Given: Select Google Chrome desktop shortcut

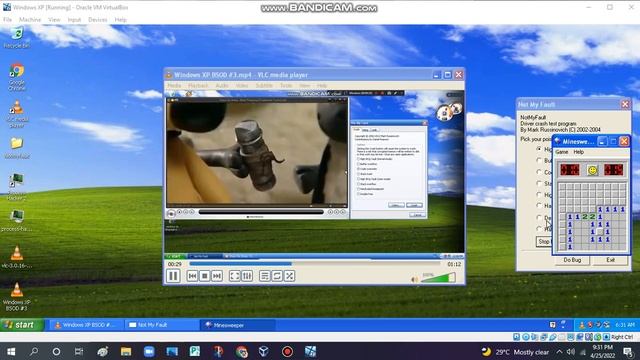Looking at the screenshot, I should [x=17, y=77].
